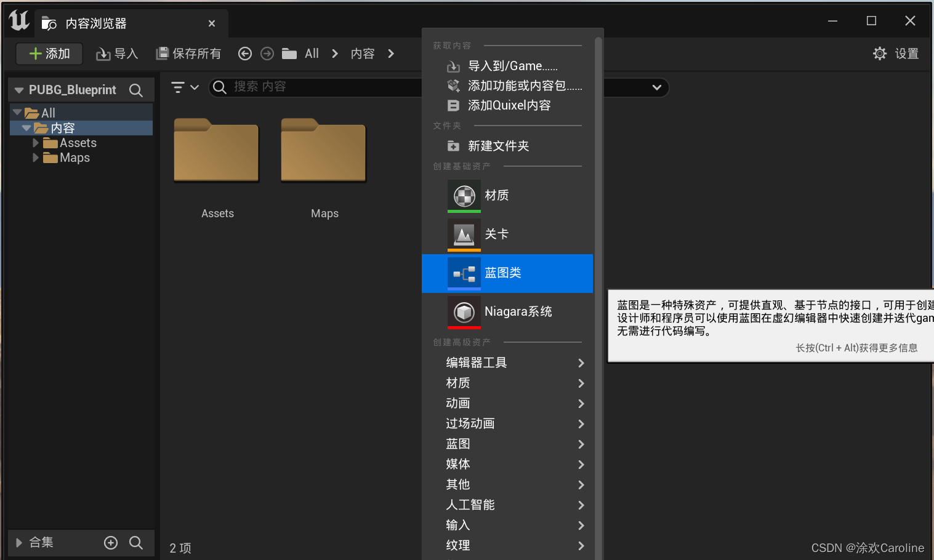The height and width of the screenshot is (560, 934).
Task: Click the 导入 import button
Action: (116, 54)
